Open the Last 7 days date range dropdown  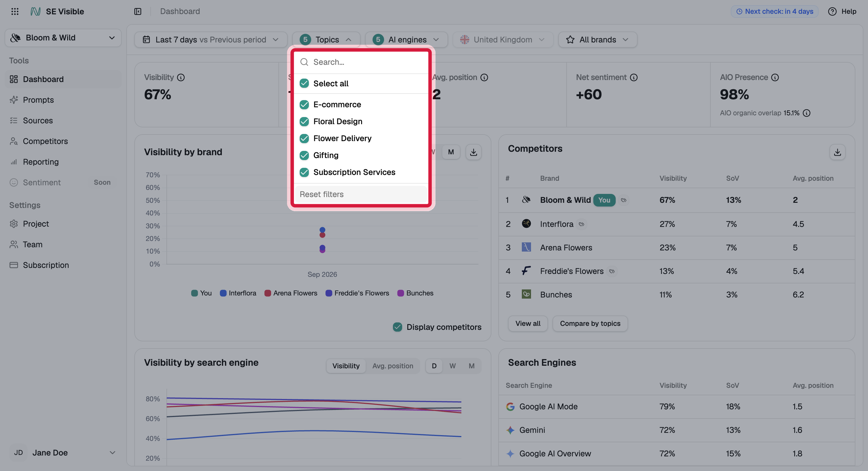tap(211, 40)
